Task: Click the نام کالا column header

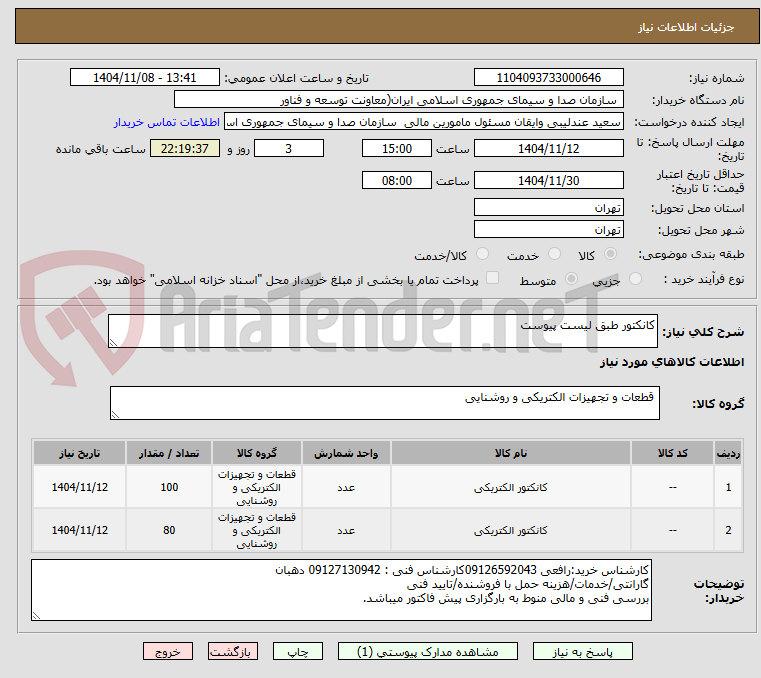Action: coord(511,453)
